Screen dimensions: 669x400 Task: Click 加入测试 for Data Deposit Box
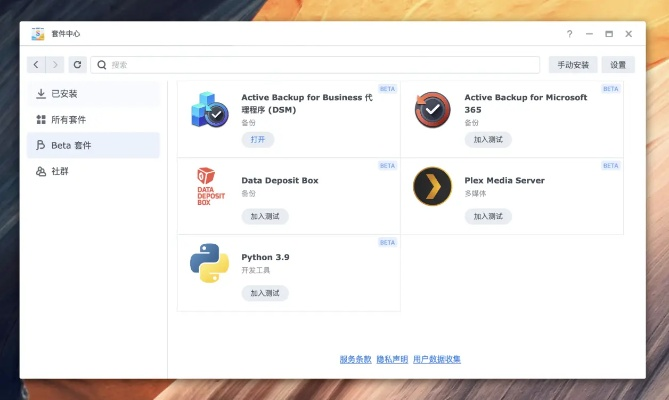click(x=265, y=216)
